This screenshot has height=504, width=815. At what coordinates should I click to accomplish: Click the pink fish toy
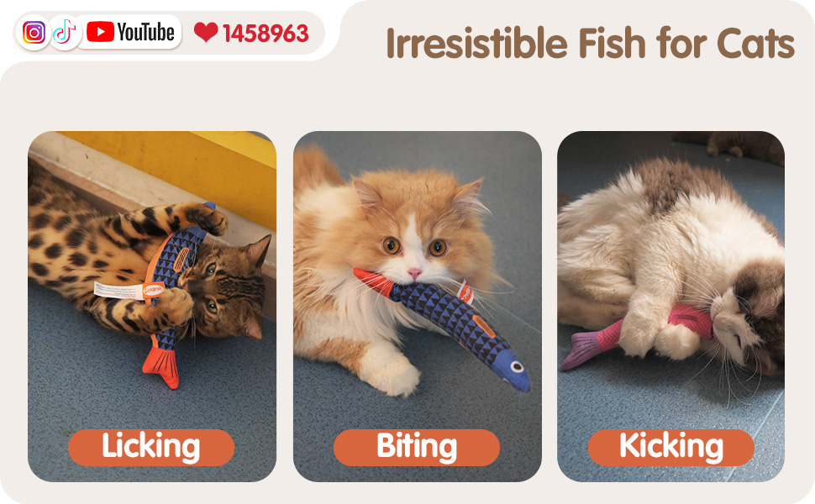click(630, 337)
